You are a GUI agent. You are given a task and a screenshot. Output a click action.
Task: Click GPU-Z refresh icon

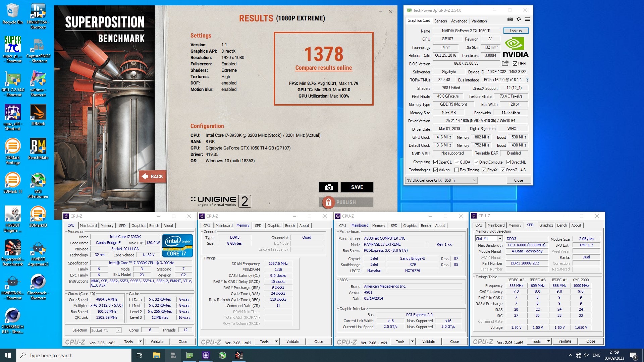click(519, 19)
